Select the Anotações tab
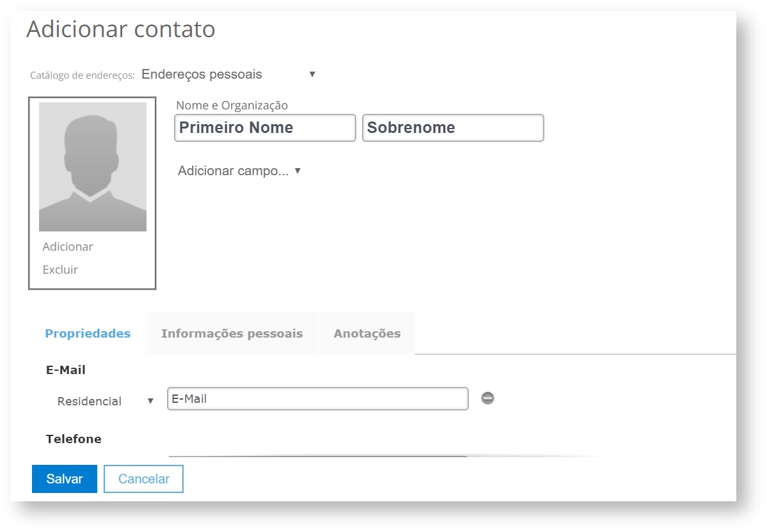This screenshot has width=767, height=532. coord(367,333)
